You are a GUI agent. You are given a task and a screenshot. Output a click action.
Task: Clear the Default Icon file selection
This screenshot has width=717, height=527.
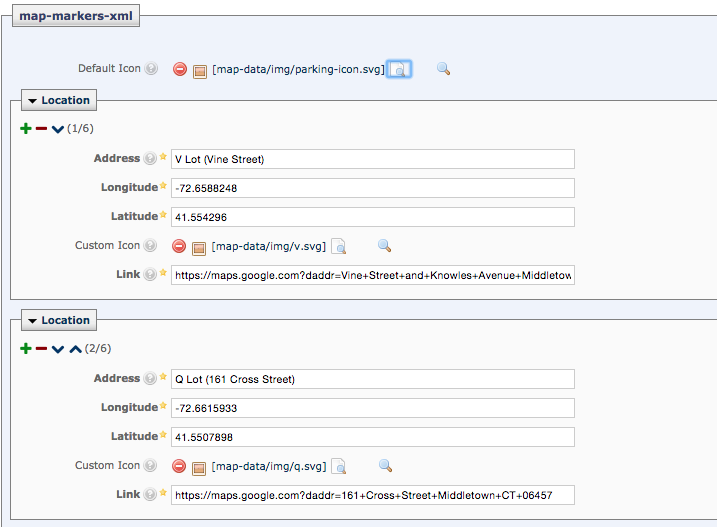click(180, 69)
